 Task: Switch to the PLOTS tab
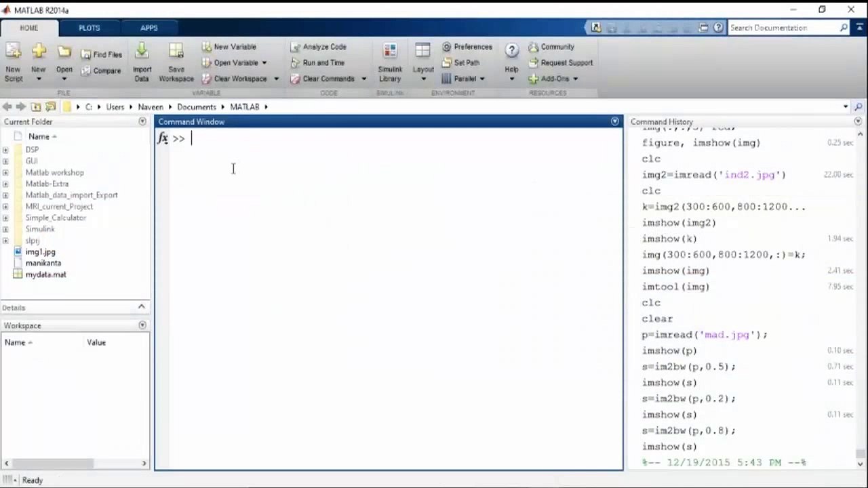click(90, 28)
